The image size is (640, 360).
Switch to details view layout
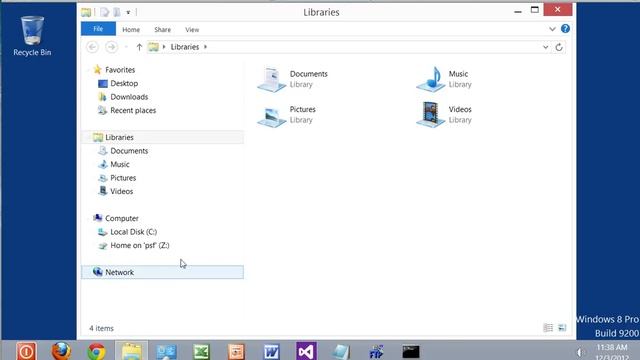click(548, 328)
